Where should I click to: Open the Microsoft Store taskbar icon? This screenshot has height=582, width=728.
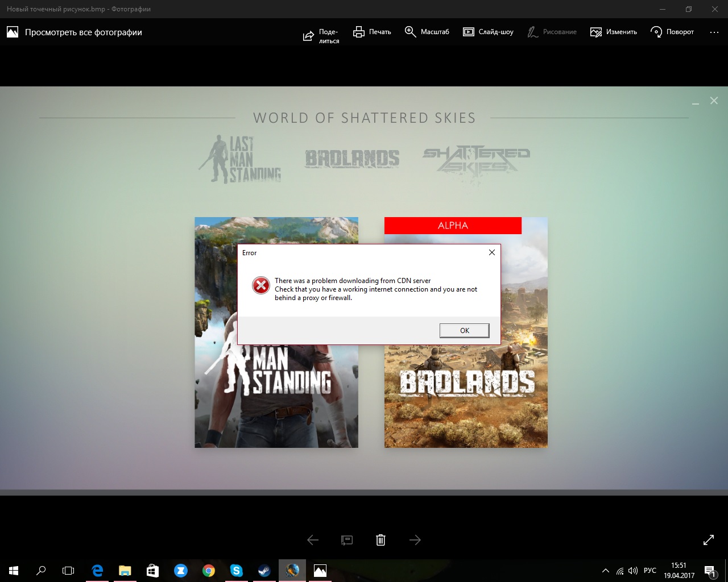click(152, 571)
